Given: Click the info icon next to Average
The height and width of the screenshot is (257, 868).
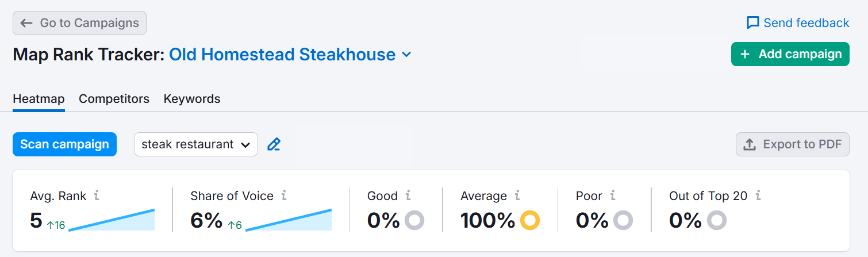Looking at the screenshot, I should tap(517, 196).
